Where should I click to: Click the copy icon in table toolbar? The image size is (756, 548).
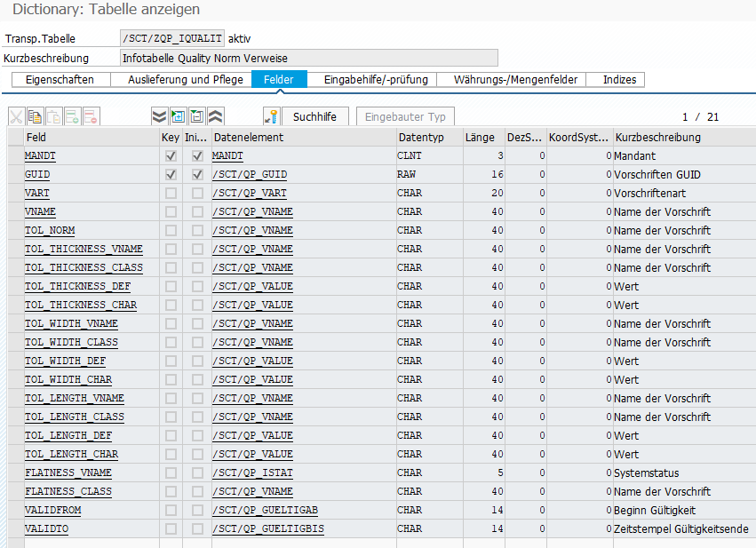click(36, 116)
